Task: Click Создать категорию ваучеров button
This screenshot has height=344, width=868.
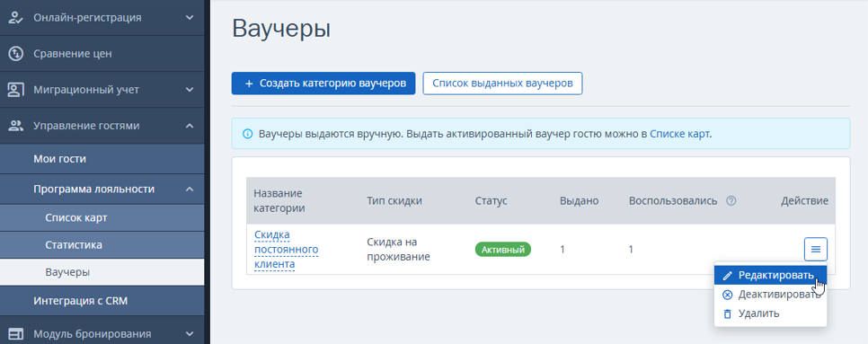Action: (x=323, y=84)
